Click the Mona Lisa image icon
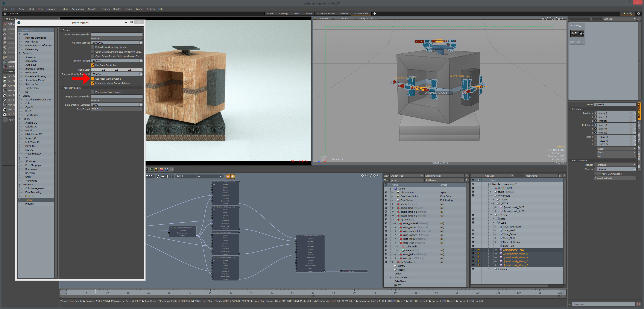Screen dimensions: 644x309 click(157, 170)
